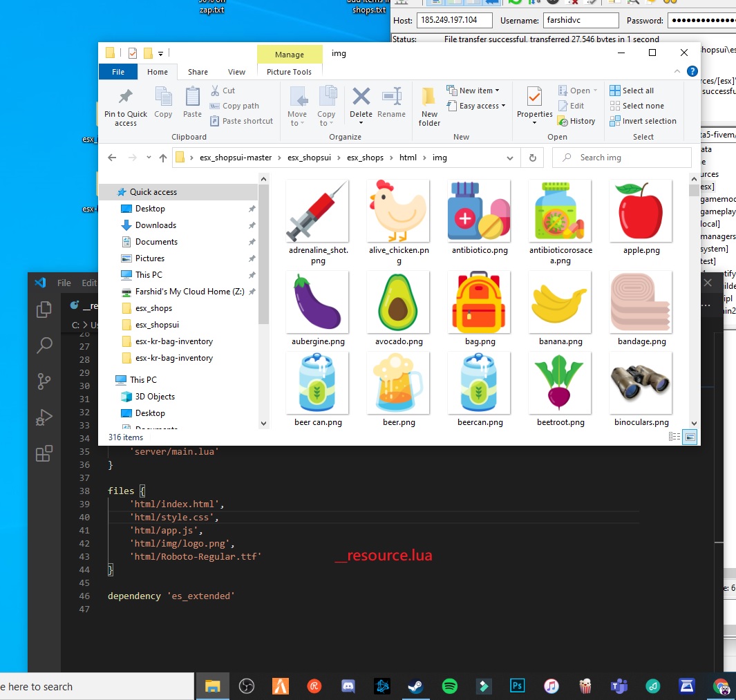Switch to the View ribbon tab
The width and height of the screenshot is (736, 700).
pyautogui.click(x=236, y=72)
